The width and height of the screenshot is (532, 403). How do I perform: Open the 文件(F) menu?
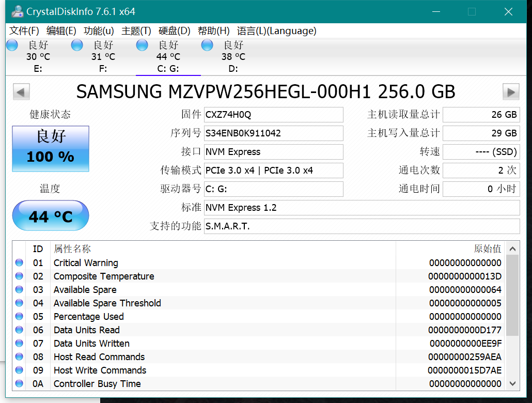click(x=24, y=31)
